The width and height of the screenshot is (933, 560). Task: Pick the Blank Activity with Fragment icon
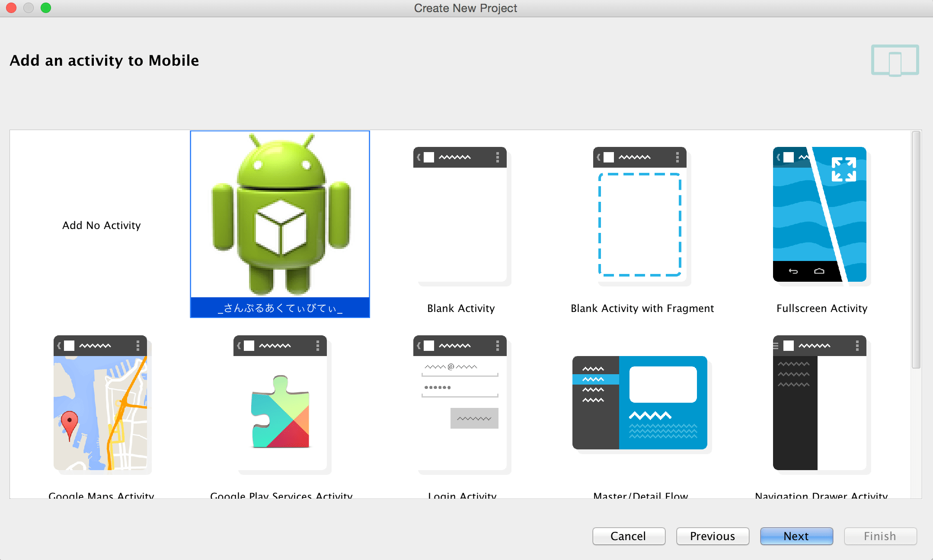click(x=640, y=215)
